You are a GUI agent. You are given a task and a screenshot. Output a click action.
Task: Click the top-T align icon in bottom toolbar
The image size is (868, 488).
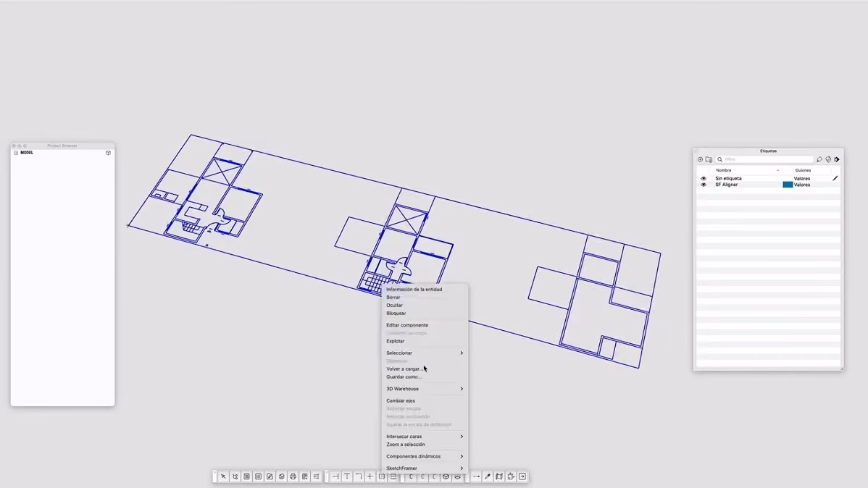point(347,476)
